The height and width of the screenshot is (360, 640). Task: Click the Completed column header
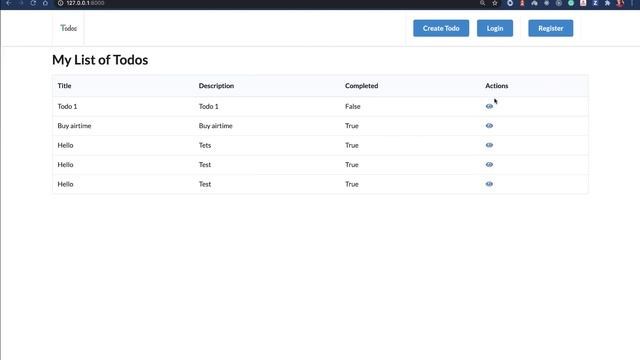click(x=362, y=86)
